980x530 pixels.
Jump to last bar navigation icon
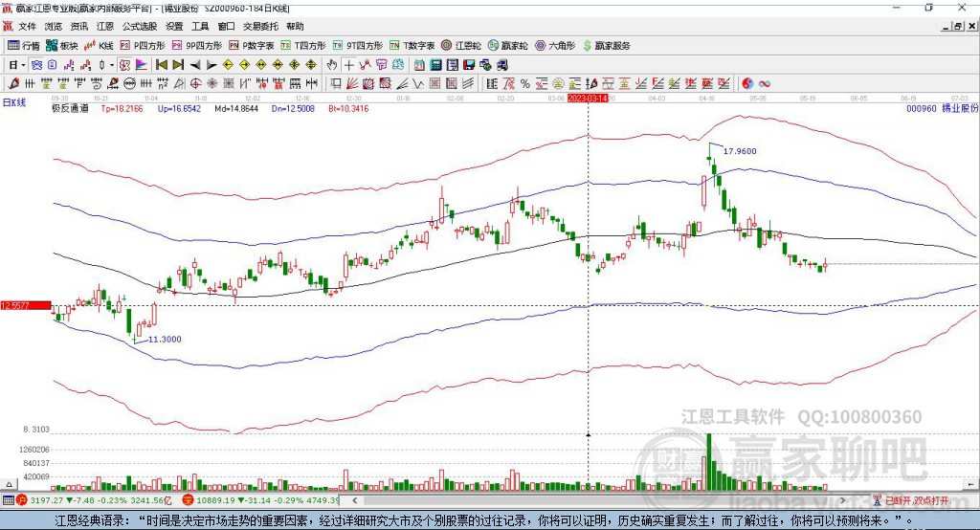[x=178, y=65]
